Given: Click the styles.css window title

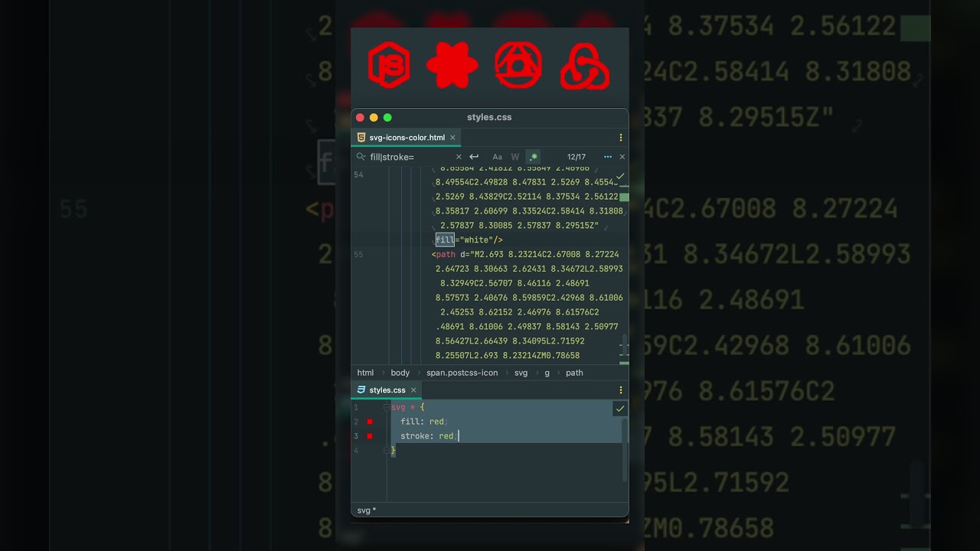Looking at the screenshot, I should point(489,117).
